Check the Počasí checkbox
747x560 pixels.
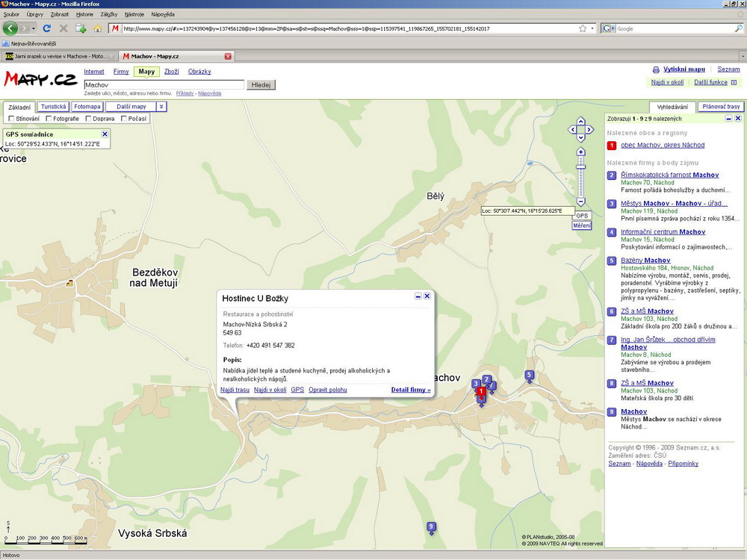(x=123, y=119)
